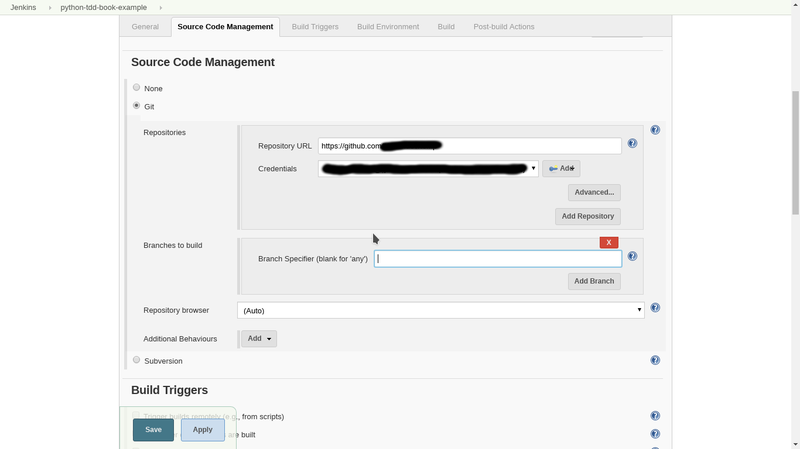Select None source control option
Viewport: 800px width, 449px height.
(x=136, y=87)
